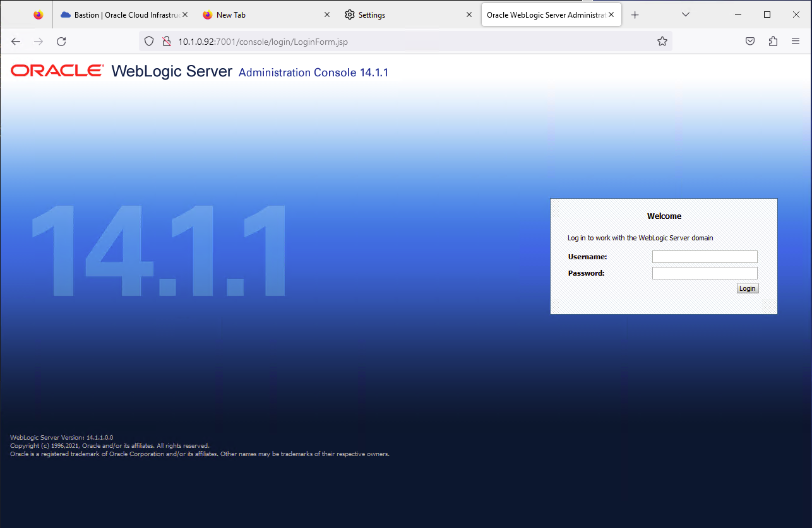
Task: Click the Firefox View pinned icon
Action: [x=39, y=15]
